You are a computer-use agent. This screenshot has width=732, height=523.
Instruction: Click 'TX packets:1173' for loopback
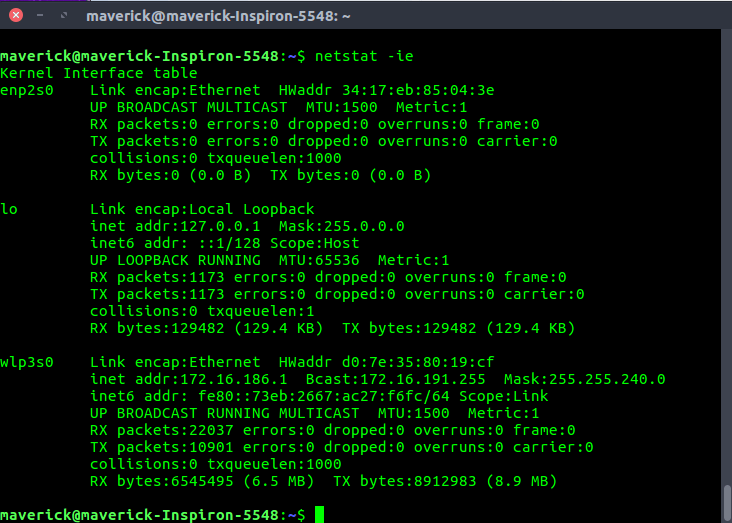[157, 294]
